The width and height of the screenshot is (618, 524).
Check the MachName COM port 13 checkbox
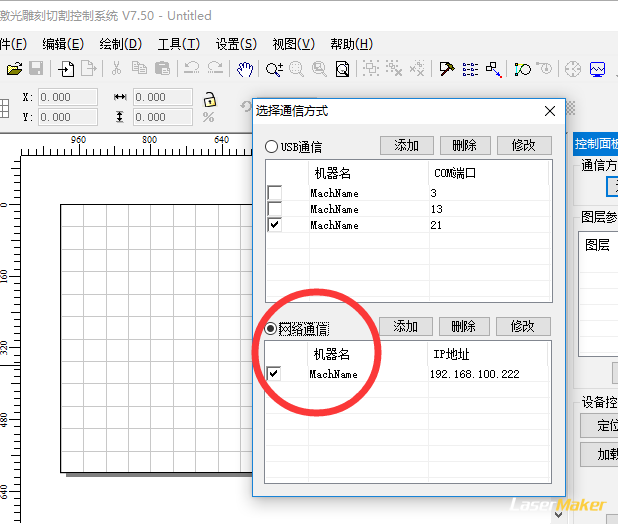click(x=274, y=209)
